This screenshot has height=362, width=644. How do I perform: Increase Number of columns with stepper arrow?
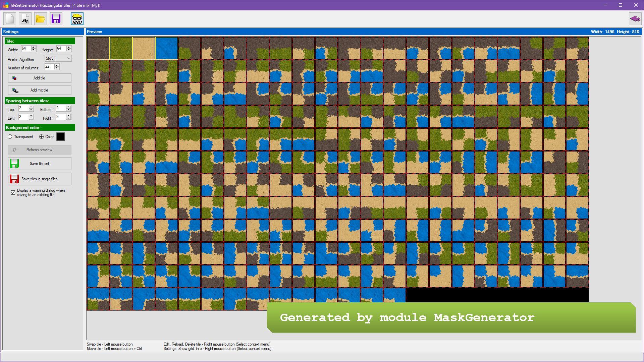57,65
